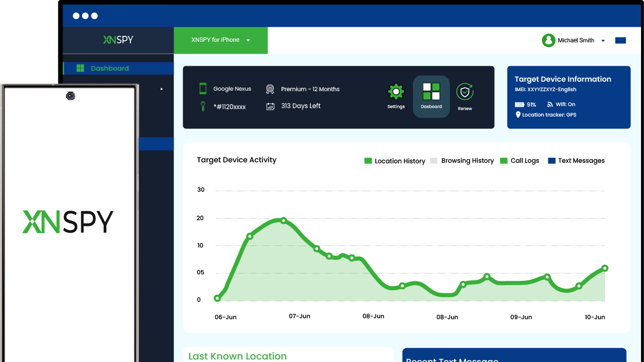The image size is (644, 362).
Task: Click the Call Logs legend label
Action: coord(525,161)
